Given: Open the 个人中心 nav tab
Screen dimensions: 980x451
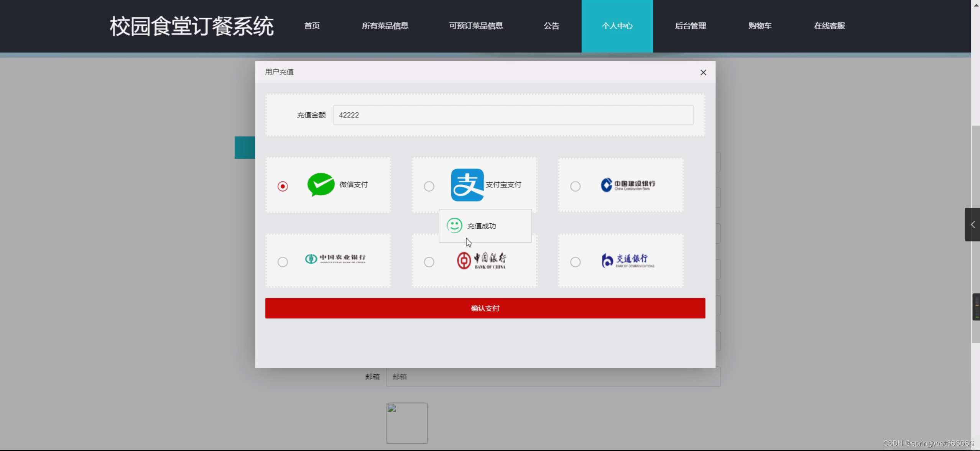Looking at the screenshot, I should click(x=617, y=26).
